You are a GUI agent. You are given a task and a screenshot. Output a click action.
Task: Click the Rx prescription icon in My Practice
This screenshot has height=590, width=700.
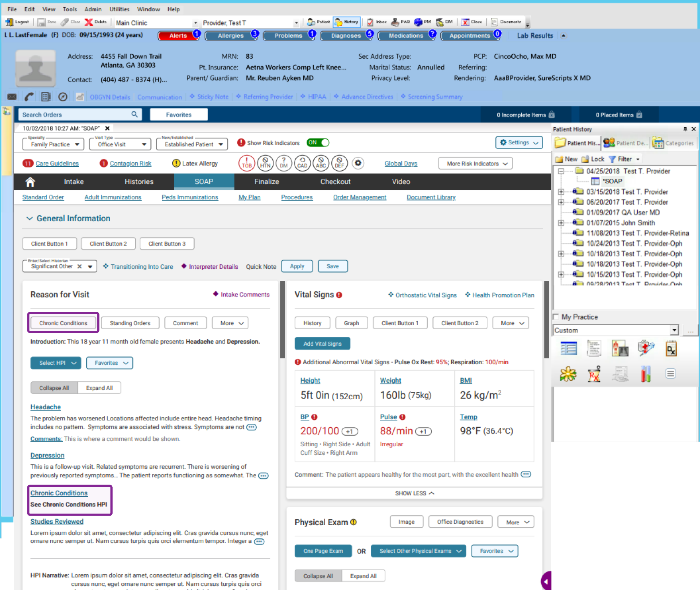pos(594,374)
